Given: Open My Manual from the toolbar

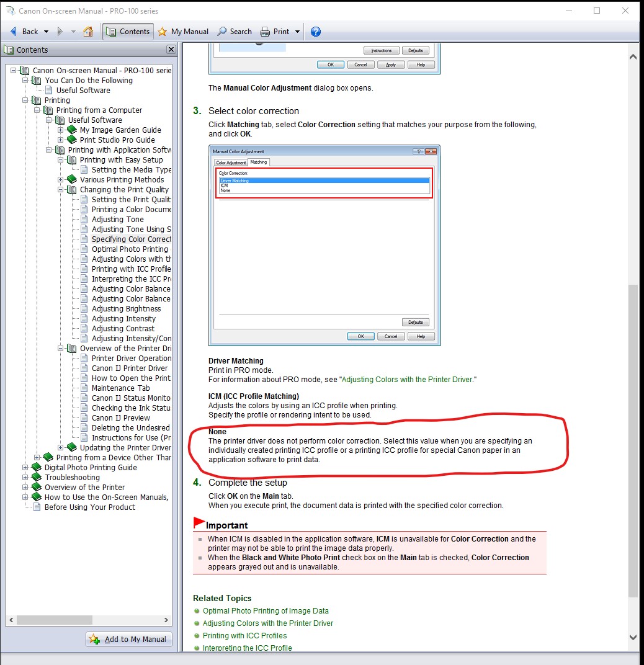Looking at the screenshot, I should point(183,32).
